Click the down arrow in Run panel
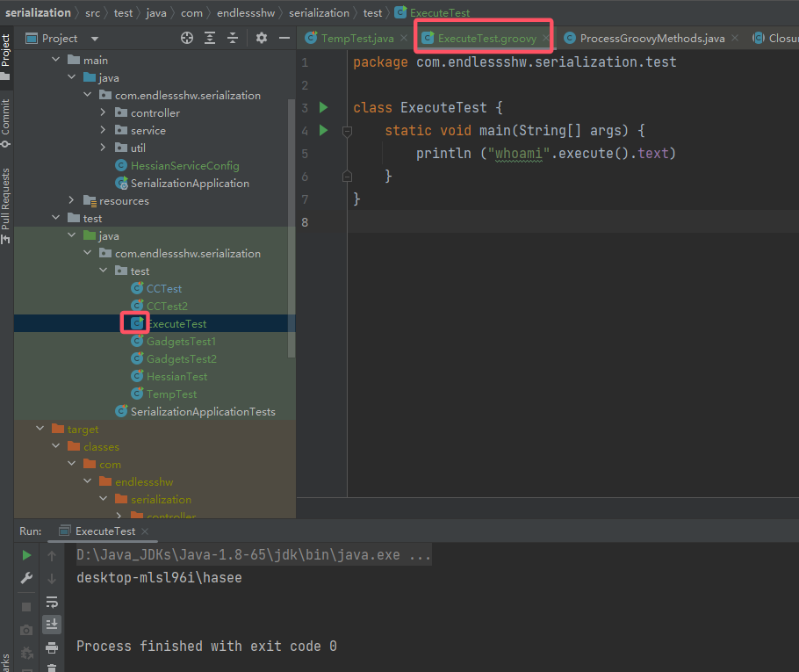Screen dimensions: 799x672 (x=52, y=579)
